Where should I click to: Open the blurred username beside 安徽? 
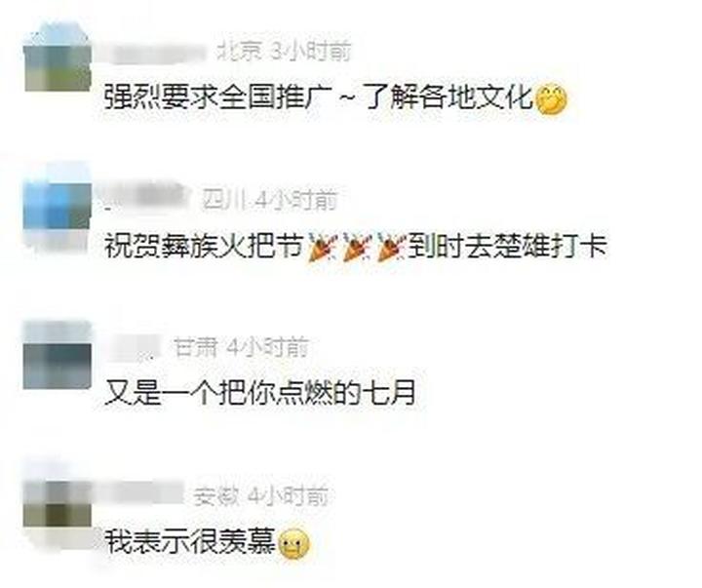pyautogui.click(x=143, y=494)
